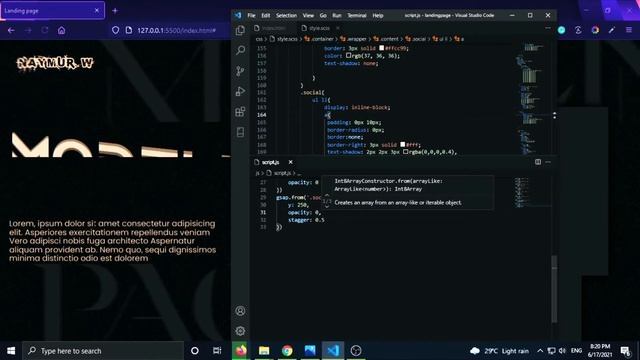
Task: Show hidden system tray icons
Action: click(x=540, y=351)
